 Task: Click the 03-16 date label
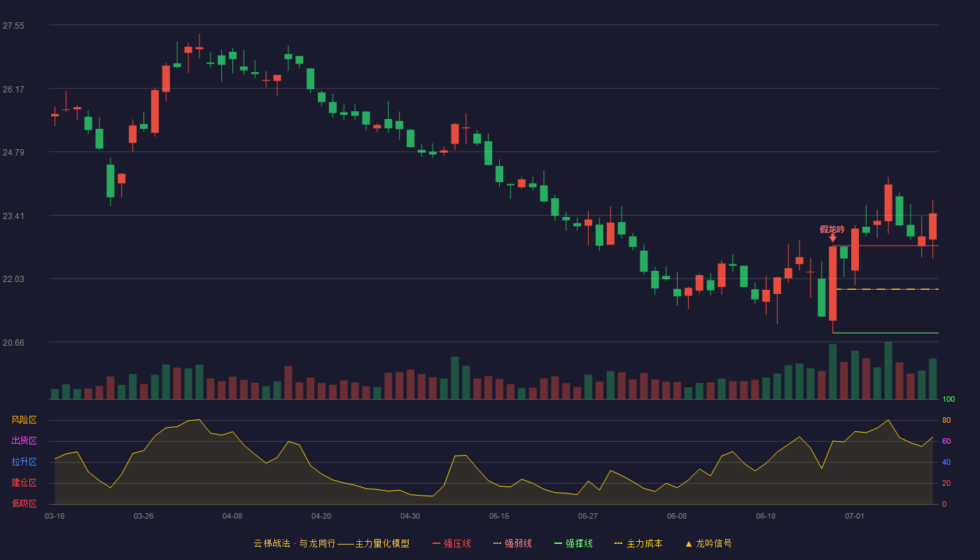coord(55,516)
